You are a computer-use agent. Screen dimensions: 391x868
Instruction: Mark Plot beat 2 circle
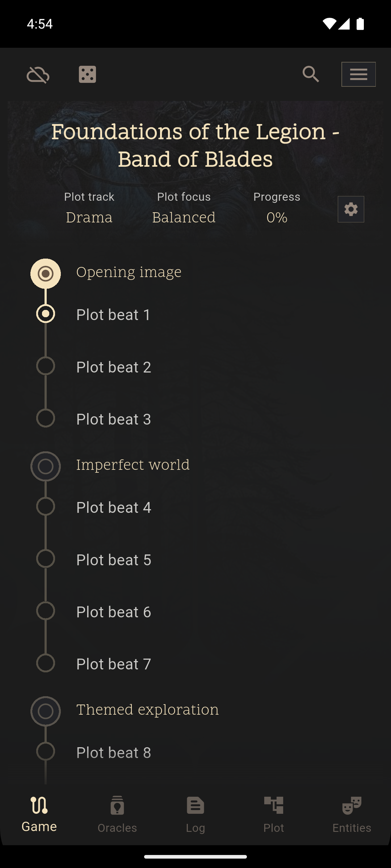(x=46, y=366)
